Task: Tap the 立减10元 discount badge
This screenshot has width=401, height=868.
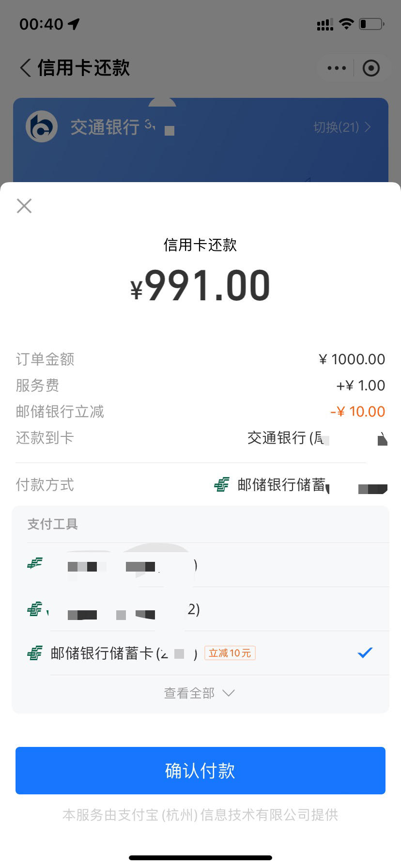Action: pyautogui.click(x=230, y=653)
